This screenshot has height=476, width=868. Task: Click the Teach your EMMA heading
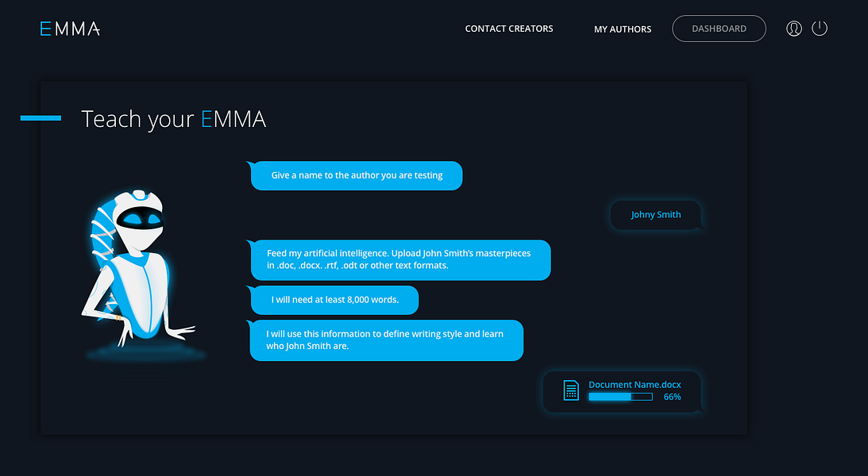173,119
